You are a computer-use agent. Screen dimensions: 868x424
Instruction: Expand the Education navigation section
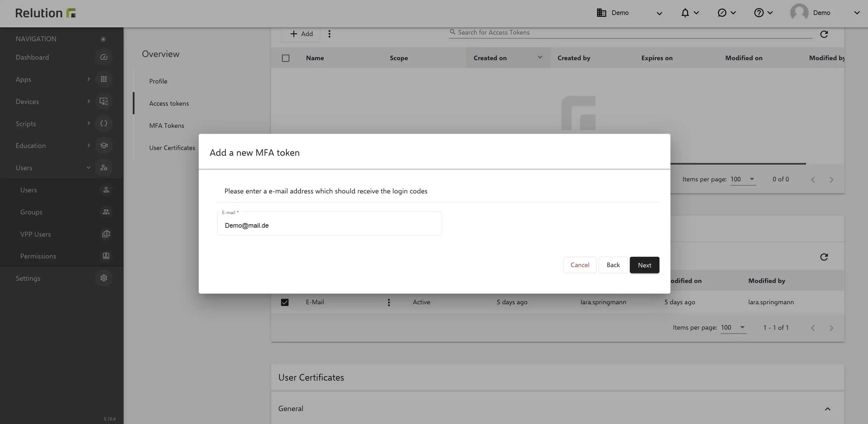coord(88,145)
